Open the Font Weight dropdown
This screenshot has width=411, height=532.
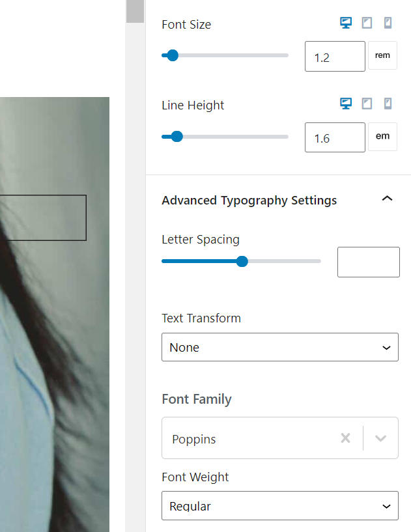pos(279,506)
